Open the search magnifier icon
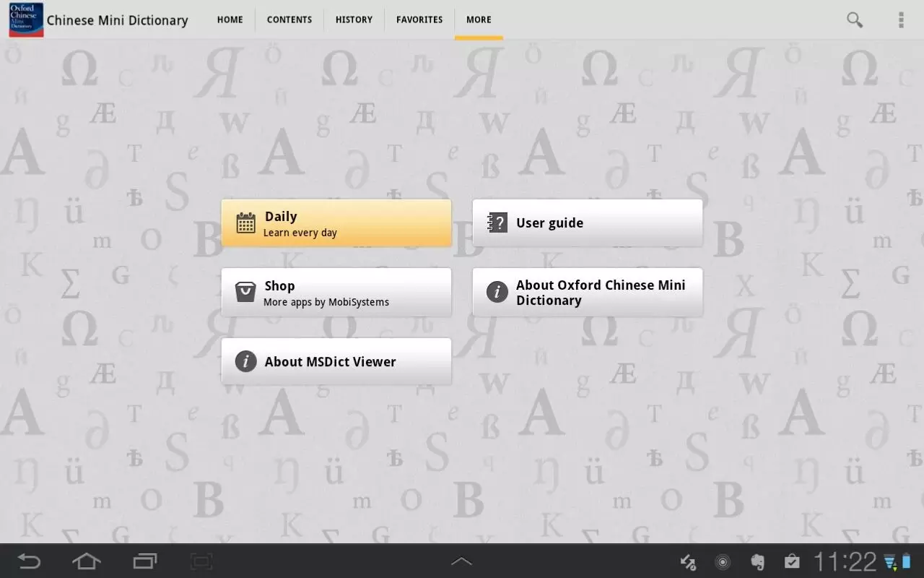This screenshot has width=924, height=578. (x=855, y=20)
